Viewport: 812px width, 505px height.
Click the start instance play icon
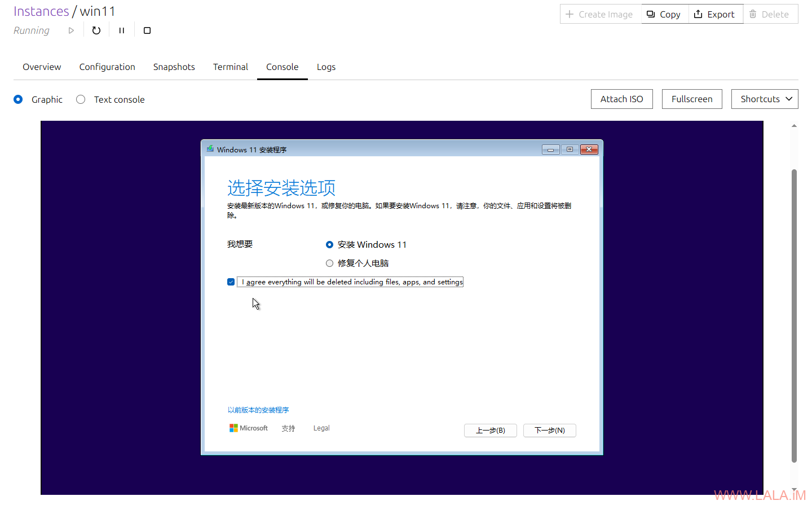pos(71,30)
